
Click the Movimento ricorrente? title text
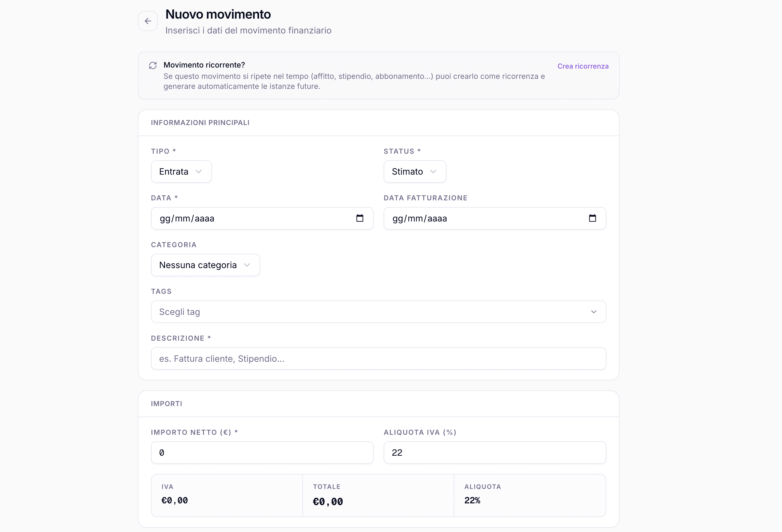[x=204, y=65]
